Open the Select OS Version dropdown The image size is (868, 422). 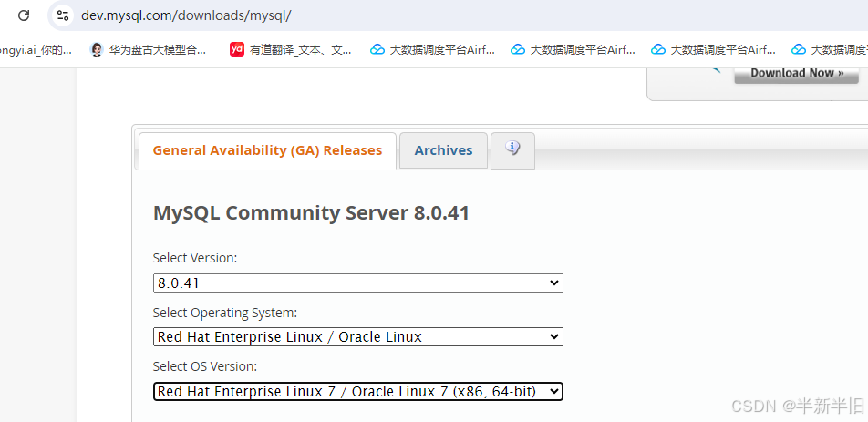click(358, 392)
